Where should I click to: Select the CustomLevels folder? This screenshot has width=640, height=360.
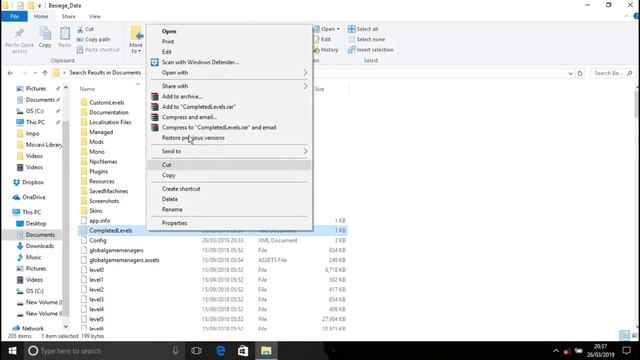pyautogui.click(x=102, y=102)
